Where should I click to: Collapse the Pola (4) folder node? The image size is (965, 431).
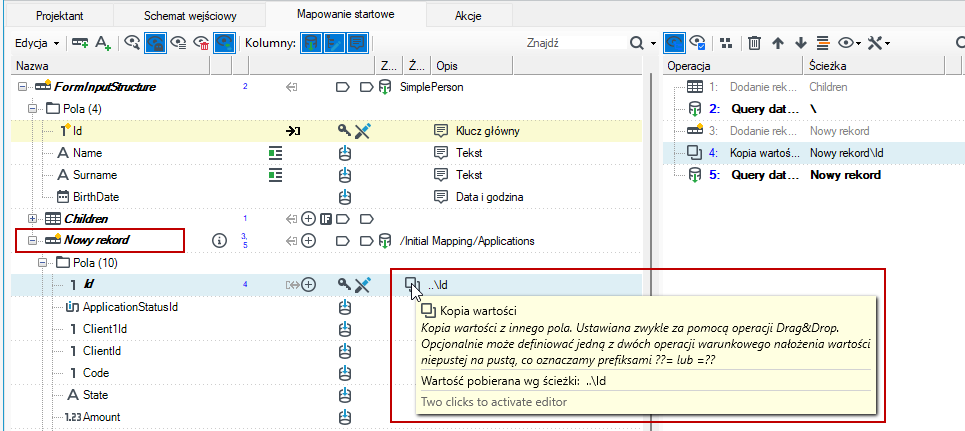pyautogui.click(x=33, y=109)
